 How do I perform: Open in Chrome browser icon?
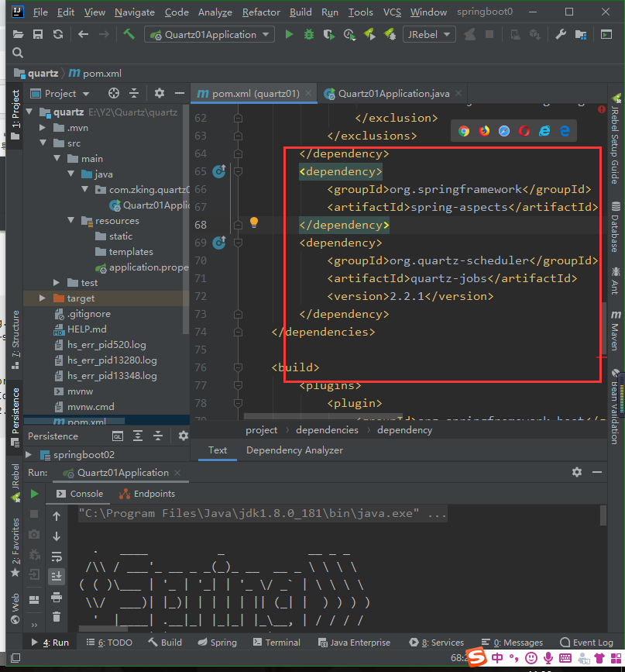tap(464, 131)
